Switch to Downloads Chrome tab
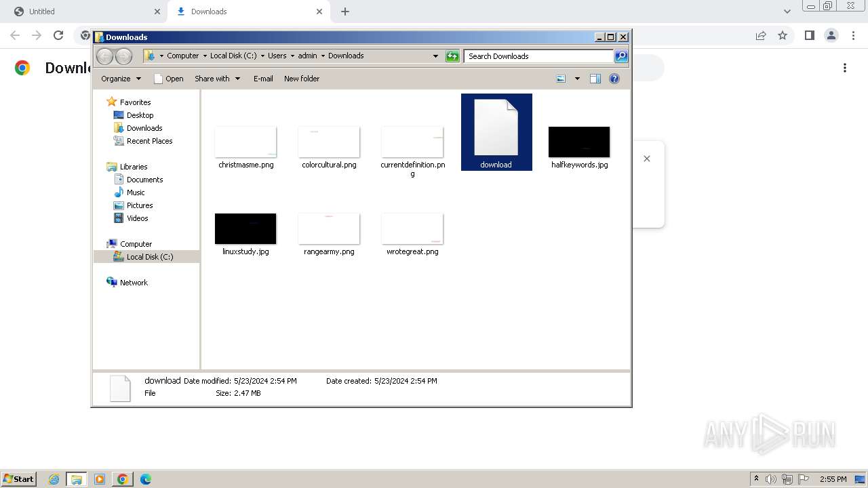The width and height of the screenshot is (868, 488). point(247,12)
